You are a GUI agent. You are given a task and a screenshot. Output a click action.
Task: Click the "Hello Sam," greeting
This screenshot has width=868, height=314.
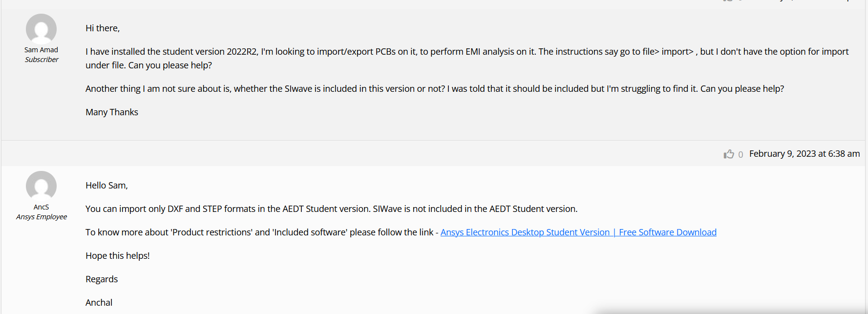point(106,186)
